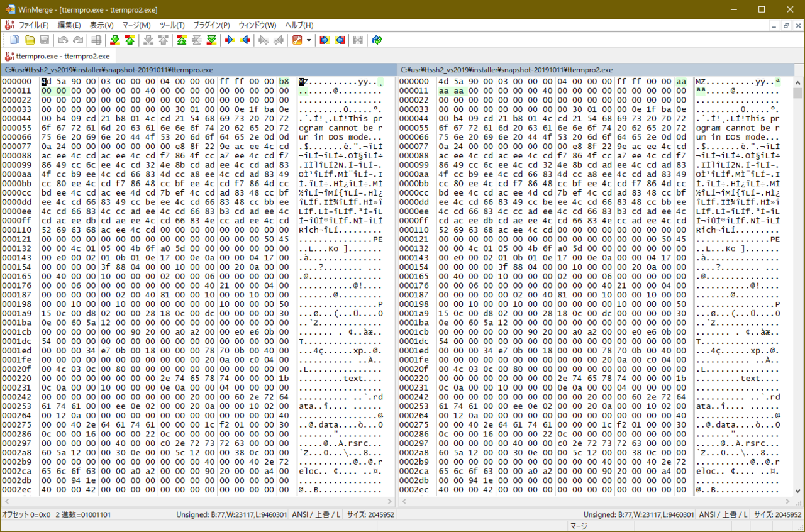Click offset 000110 in the left pane
Viewport: 805px width, 532px height.
pos(17,230)
